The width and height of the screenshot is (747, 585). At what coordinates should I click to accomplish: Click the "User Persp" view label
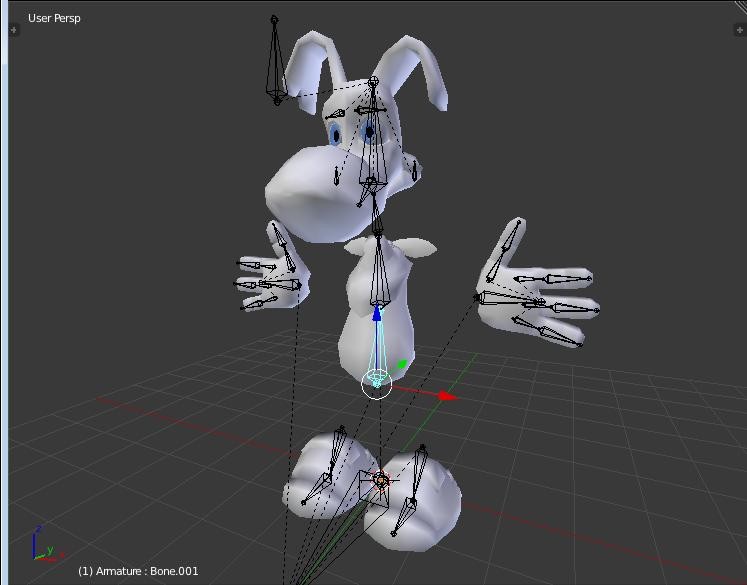pyautogui.click(x=54, y=19)
